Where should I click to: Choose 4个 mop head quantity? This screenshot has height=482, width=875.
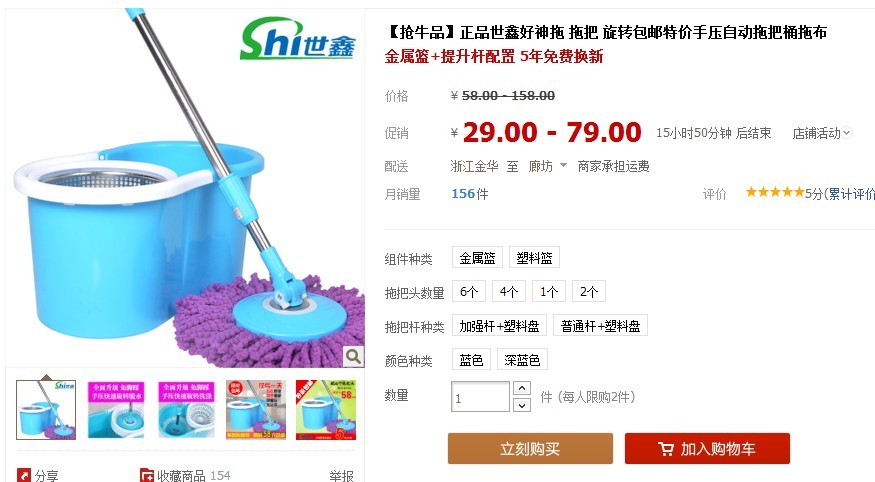click(x=508, y=292)
